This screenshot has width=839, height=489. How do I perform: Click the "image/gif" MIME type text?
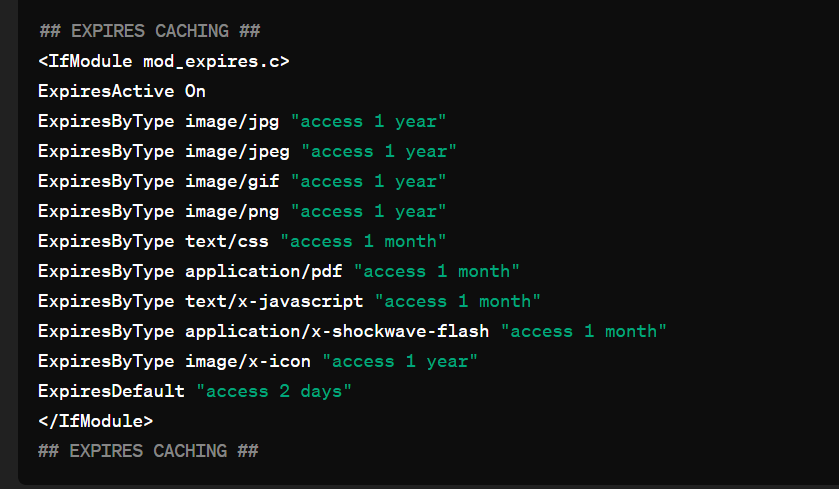coord(232,181)
